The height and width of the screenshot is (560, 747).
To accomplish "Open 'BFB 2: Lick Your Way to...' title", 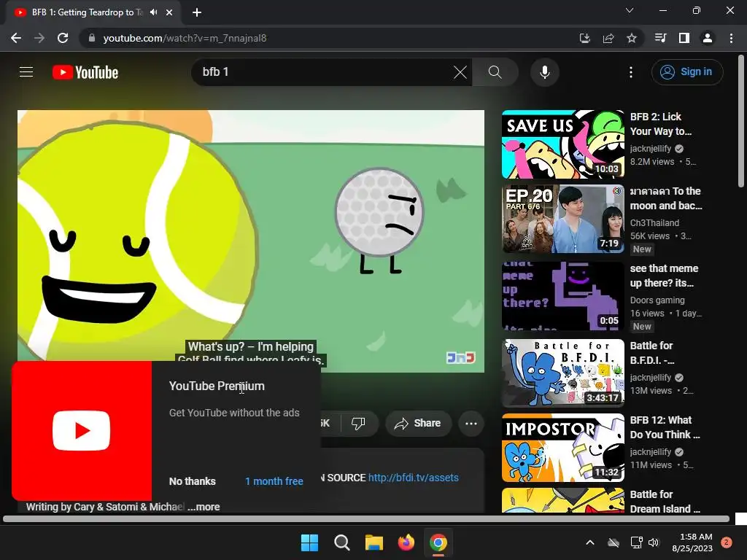I will [x=660, y=124].
